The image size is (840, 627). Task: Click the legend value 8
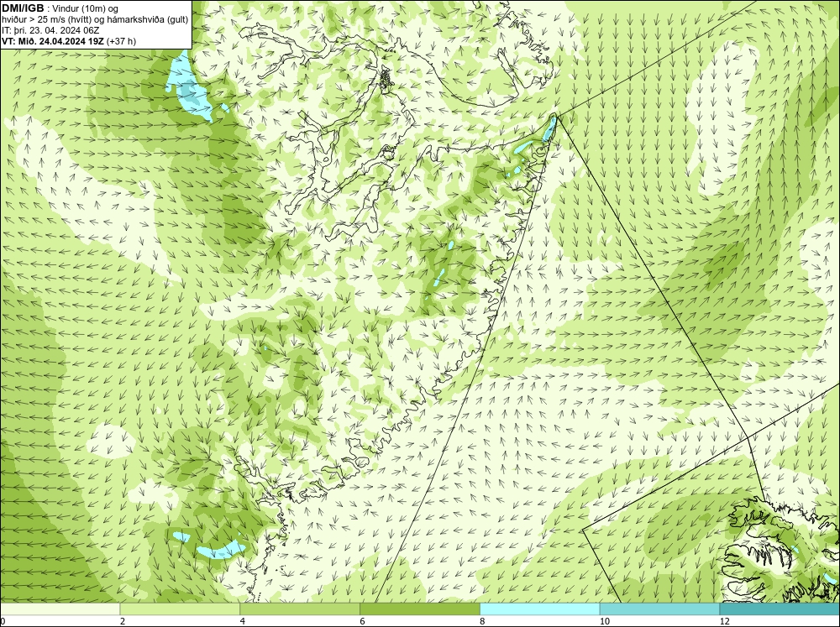point(482,621)
